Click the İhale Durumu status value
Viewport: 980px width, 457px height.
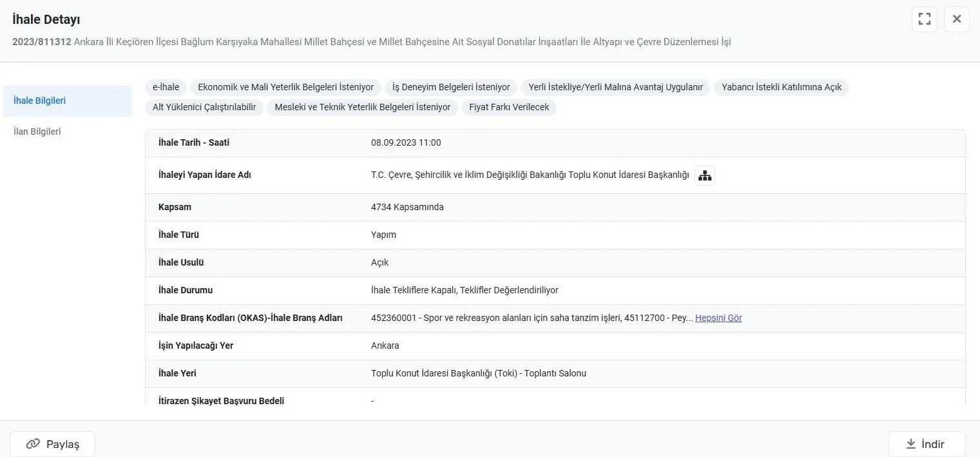(x=465, y=290)
